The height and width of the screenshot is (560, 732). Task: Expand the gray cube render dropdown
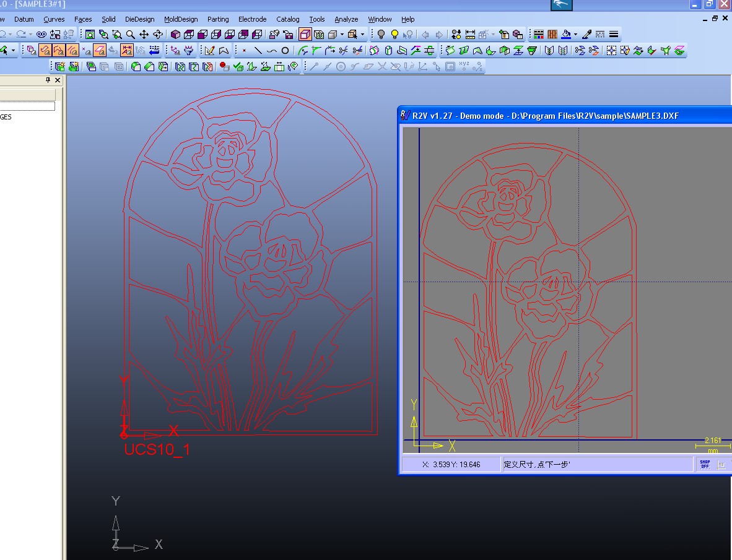point(342,35)
